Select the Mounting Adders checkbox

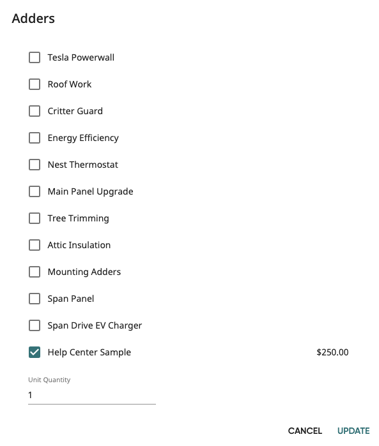pyautogui.click(x=34, y=272)
